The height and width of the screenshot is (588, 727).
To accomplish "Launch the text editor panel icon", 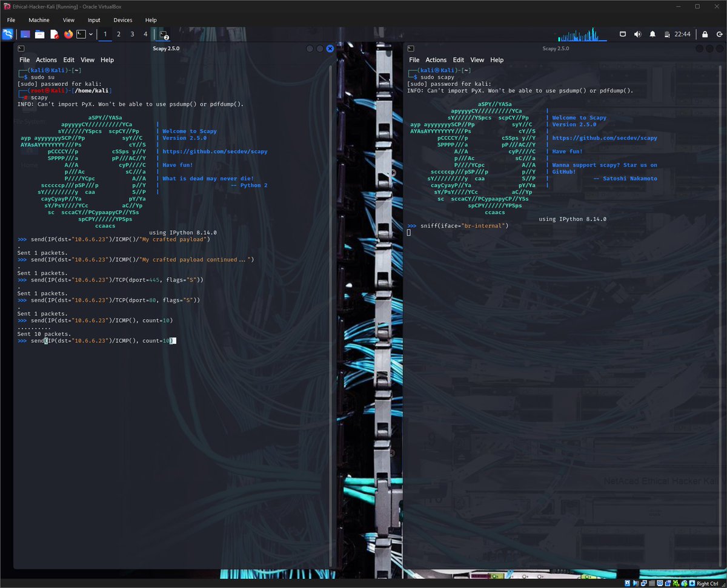I will tap(55, 35).
